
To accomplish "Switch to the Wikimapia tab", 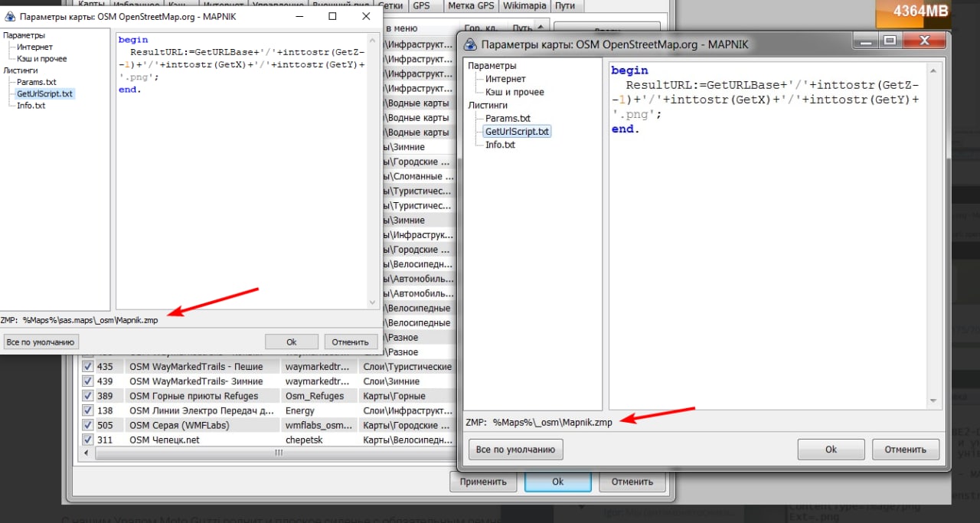I will [x=524, y=5].
